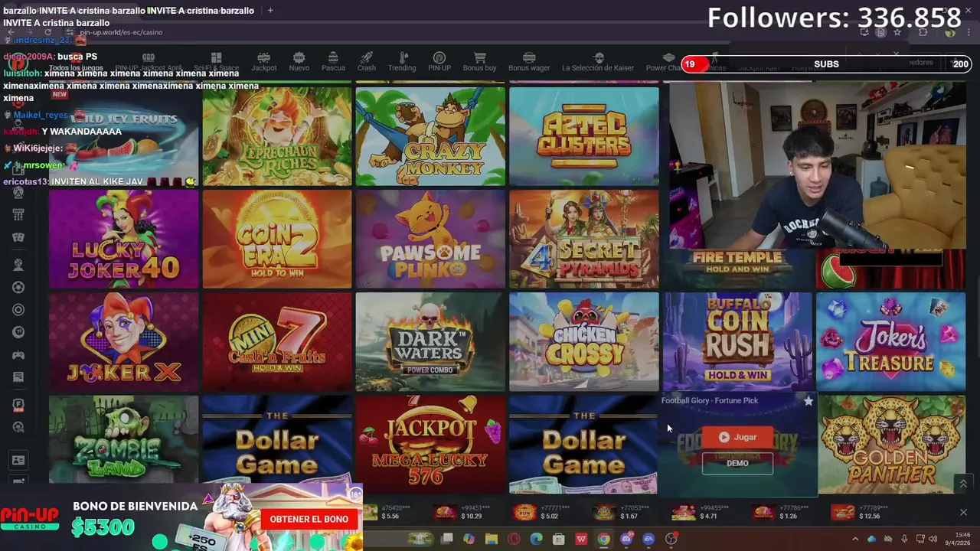Open Opera browser from the taskbar
The width and height of the screenshot is (980, 551).
[x=514, y=539]
